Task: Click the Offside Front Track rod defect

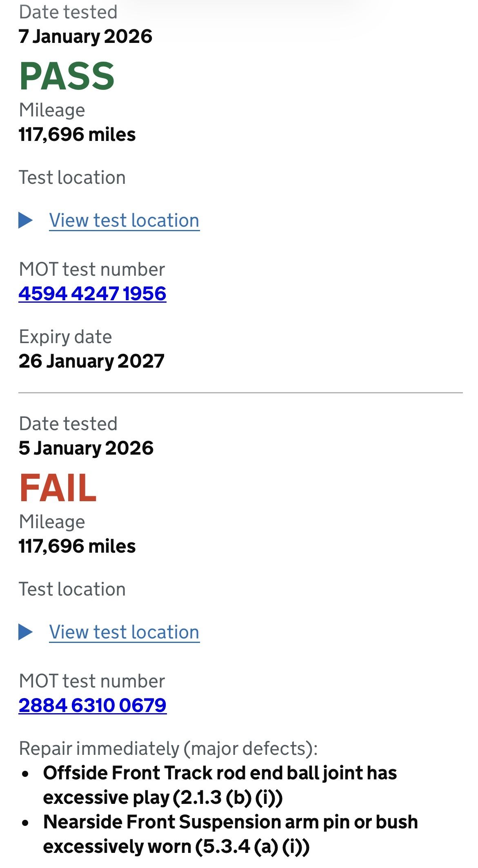Action: (x=220, y=785)
